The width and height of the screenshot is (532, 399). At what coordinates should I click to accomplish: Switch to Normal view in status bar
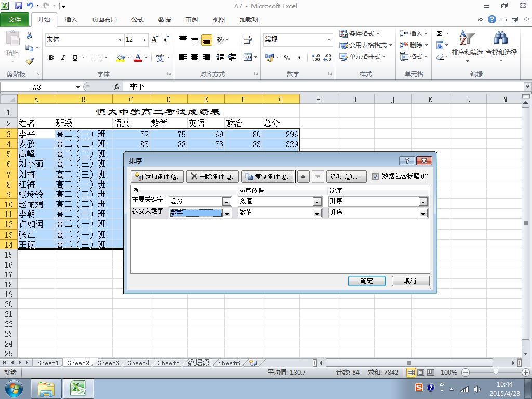tap(411, 372)
